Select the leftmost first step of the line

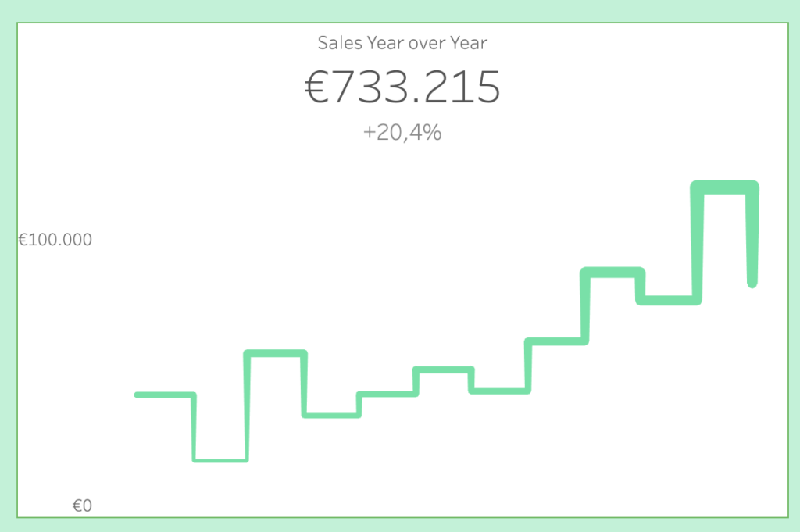pos(164,395)
